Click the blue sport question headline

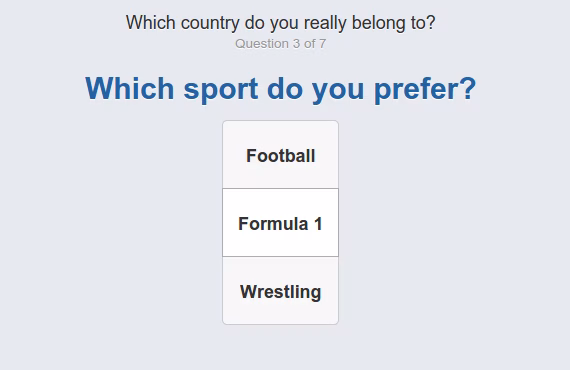[x=280, y=89]
